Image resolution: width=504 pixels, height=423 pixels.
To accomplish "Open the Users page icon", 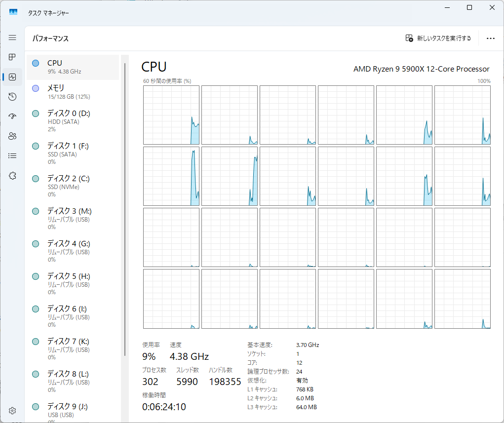I will tap(12, 136).
